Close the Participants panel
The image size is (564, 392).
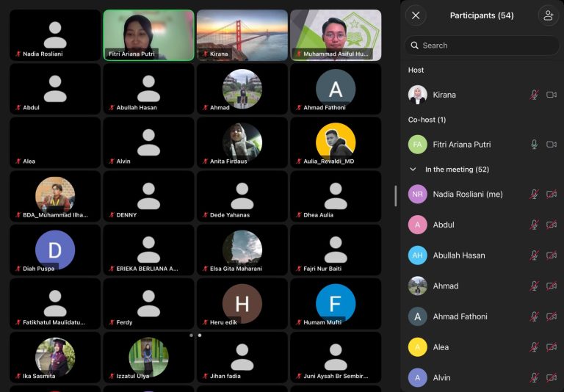(416, 15)
